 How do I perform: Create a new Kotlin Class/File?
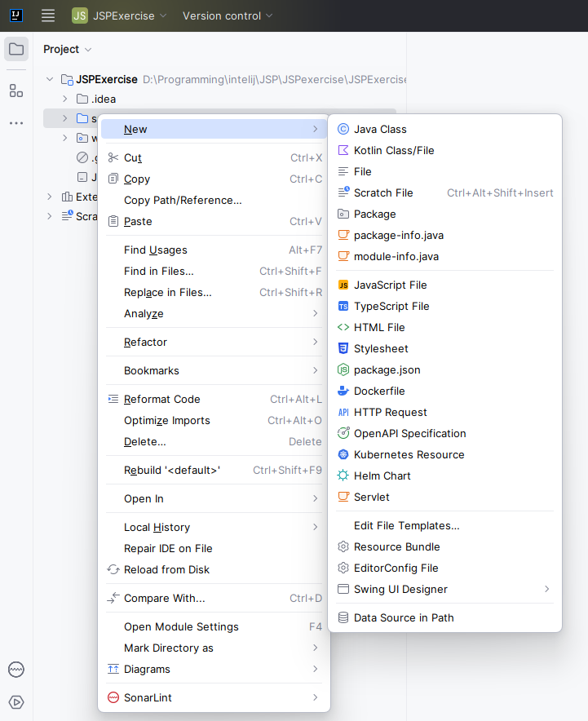[x=444, y=150]
